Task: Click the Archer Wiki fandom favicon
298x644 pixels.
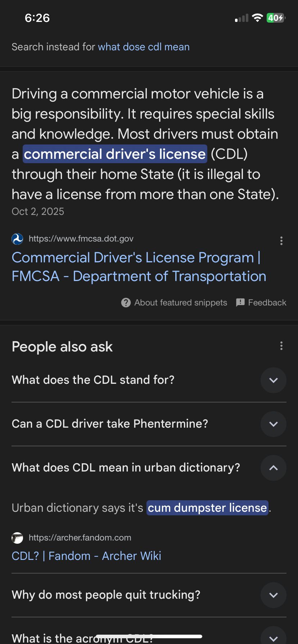Action: click(x=17, y=538)
